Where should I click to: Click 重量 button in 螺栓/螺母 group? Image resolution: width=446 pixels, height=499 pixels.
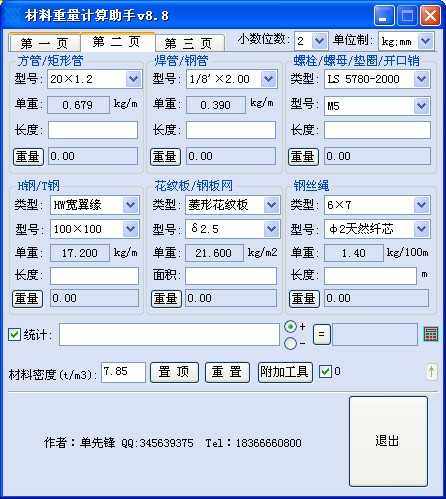tap(303, 157)
